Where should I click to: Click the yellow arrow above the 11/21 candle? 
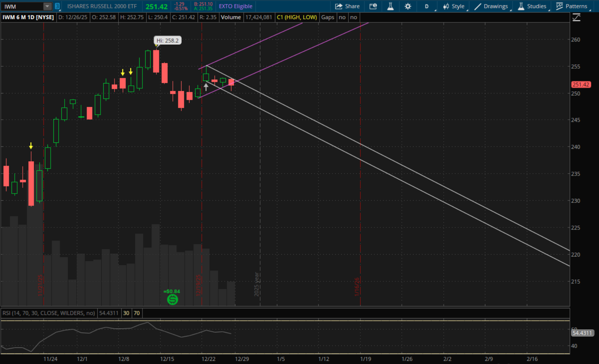31,146
